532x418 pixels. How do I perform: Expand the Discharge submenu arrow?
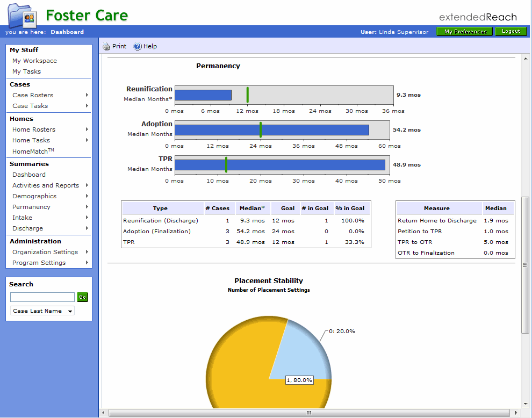[87, 228]
